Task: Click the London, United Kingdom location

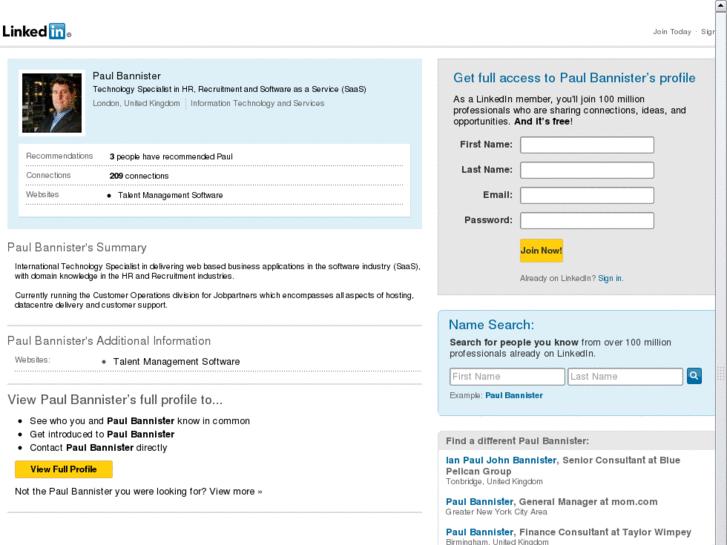Action: (136, 103)
